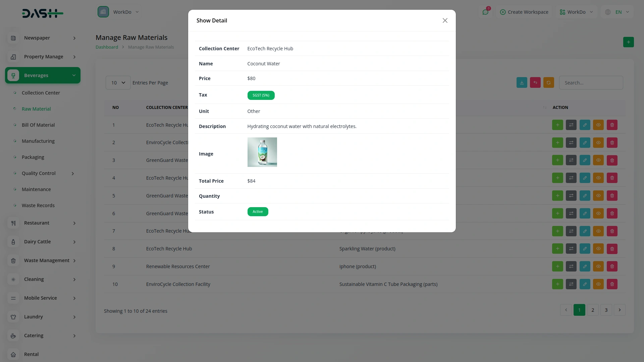Click the transfer arrows icon in row 9
Viewport: 644px width, 362px height.
(x=571, y=266)
